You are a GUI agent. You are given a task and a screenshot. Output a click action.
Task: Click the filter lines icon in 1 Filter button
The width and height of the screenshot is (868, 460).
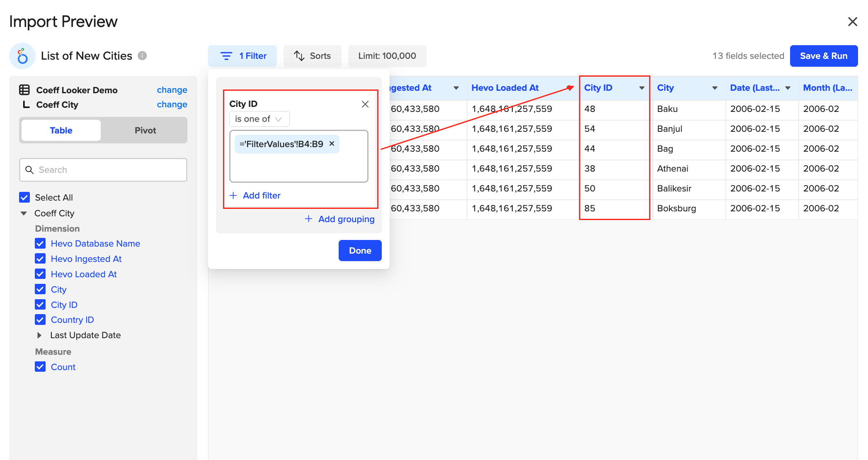[226, 56]
